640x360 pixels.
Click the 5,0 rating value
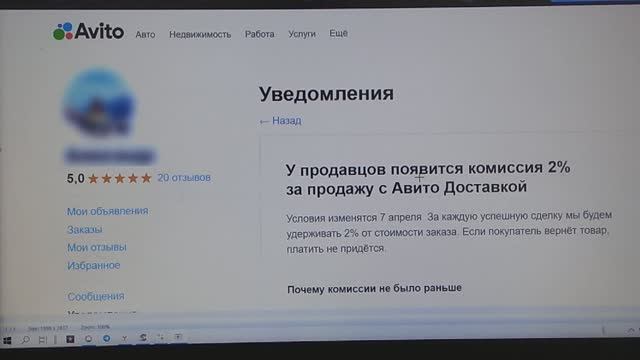pyautogui.click(x=76, y=178)
